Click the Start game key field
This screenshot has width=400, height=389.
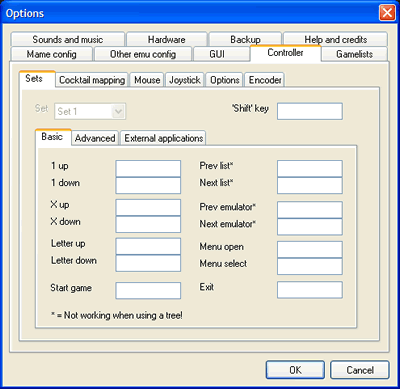tap(148, 290)
